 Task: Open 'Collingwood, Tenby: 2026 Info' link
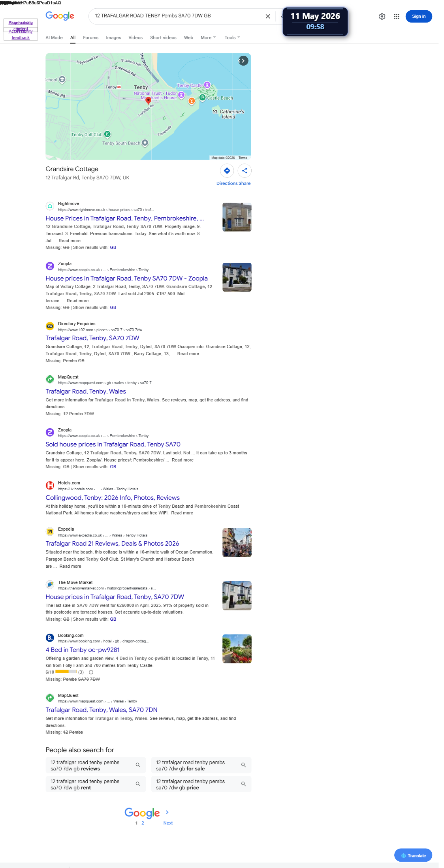point(113,497)
